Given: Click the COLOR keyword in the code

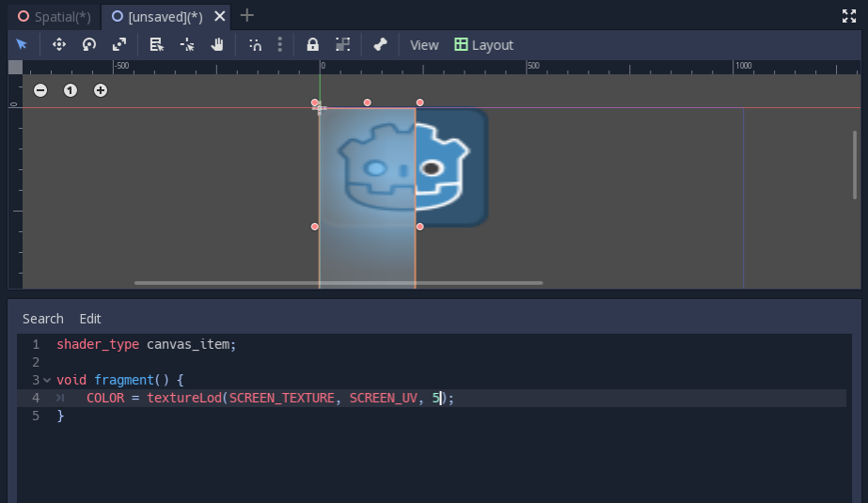Looking at the screenshot, I should click(105, 398).
